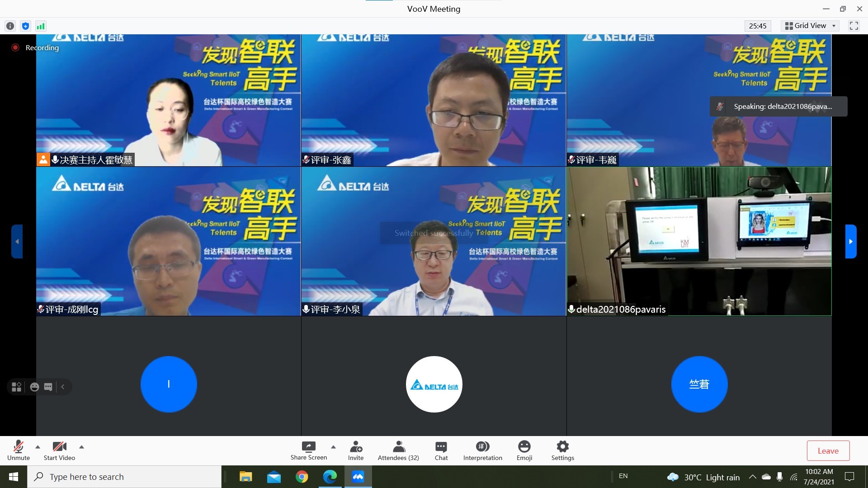Viewport: 868px width, 488px height.
Task: Click the smiley icon in floating toolbar
Action: click(34, 387)
